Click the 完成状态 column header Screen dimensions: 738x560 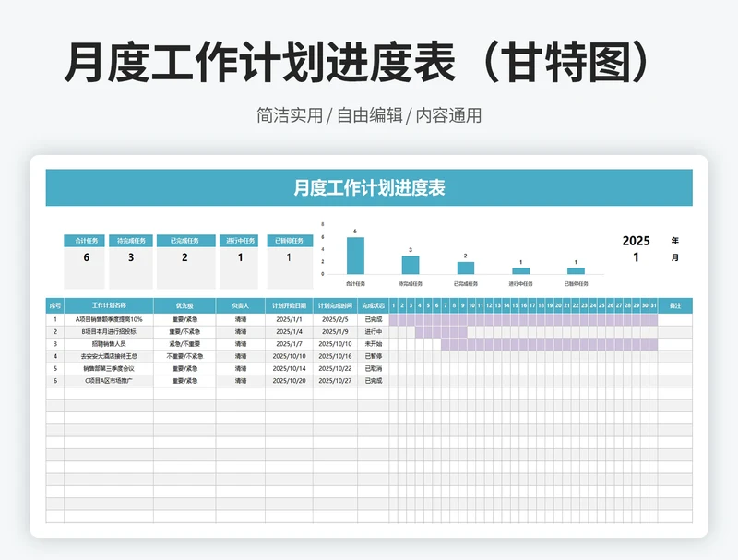point(374,305)
